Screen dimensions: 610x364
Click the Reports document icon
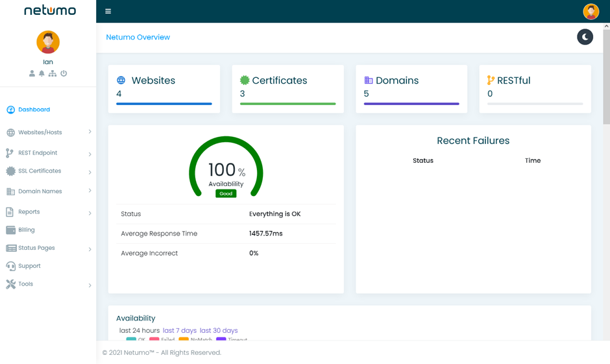[x=10, y=212]
